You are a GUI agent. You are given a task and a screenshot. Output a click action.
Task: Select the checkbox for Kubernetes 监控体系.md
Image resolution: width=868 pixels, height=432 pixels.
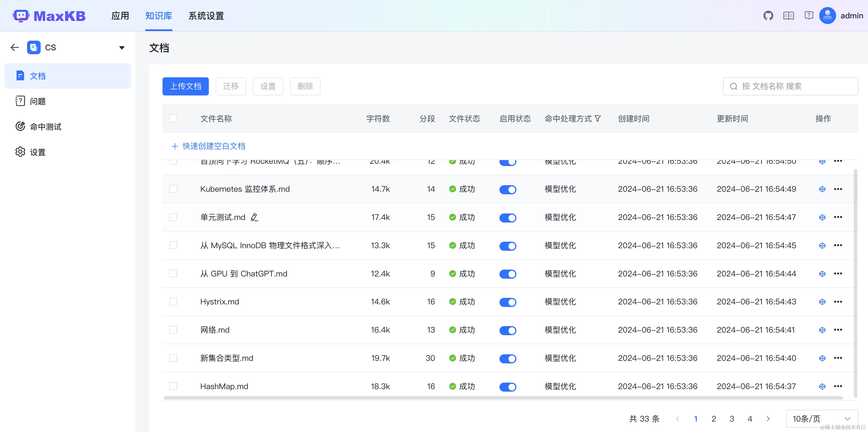click(x=173, y=189)
